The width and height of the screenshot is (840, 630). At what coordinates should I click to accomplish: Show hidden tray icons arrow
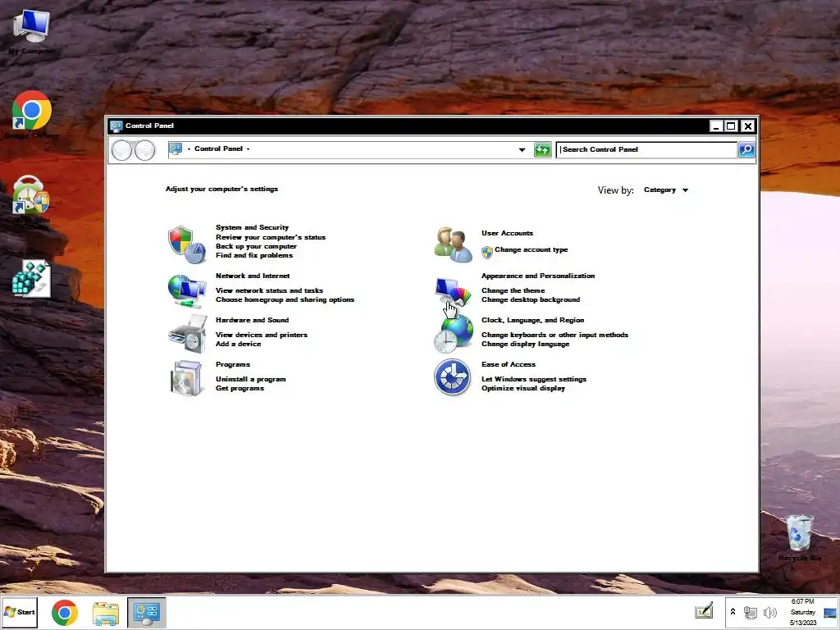pos(733,612)
